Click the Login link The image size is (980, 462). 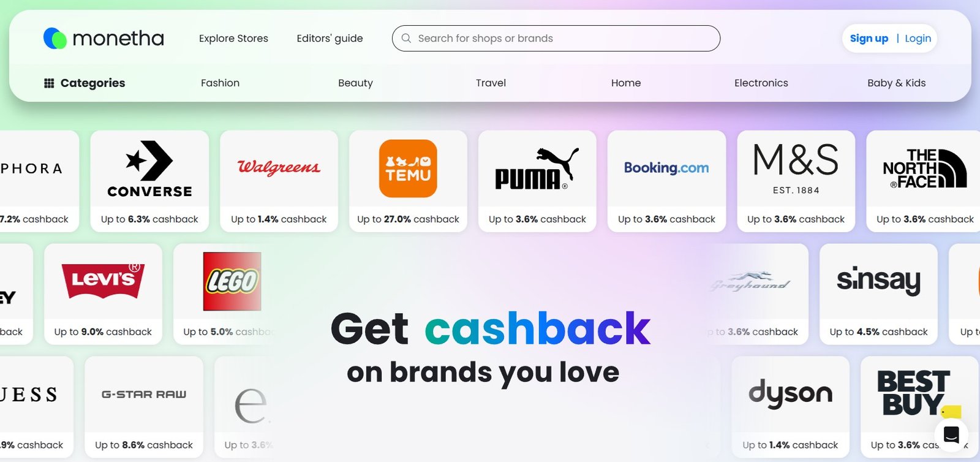click(918, 38)
